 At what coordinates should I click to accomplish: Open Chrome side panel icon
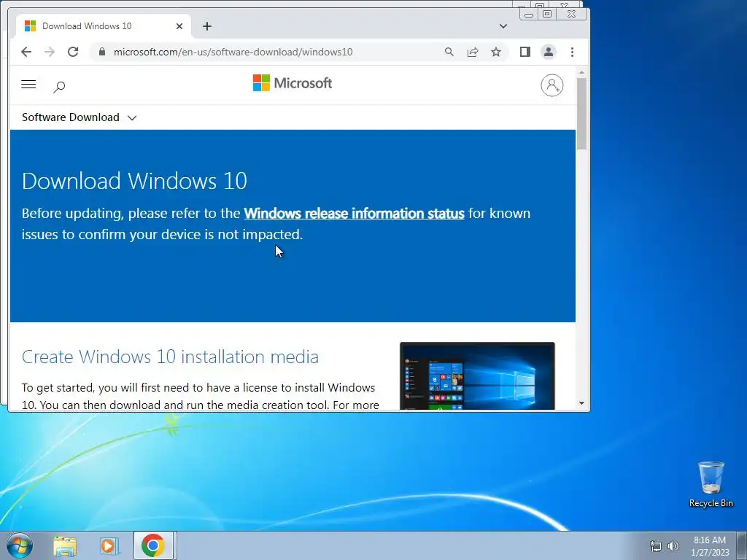(525, 52)
